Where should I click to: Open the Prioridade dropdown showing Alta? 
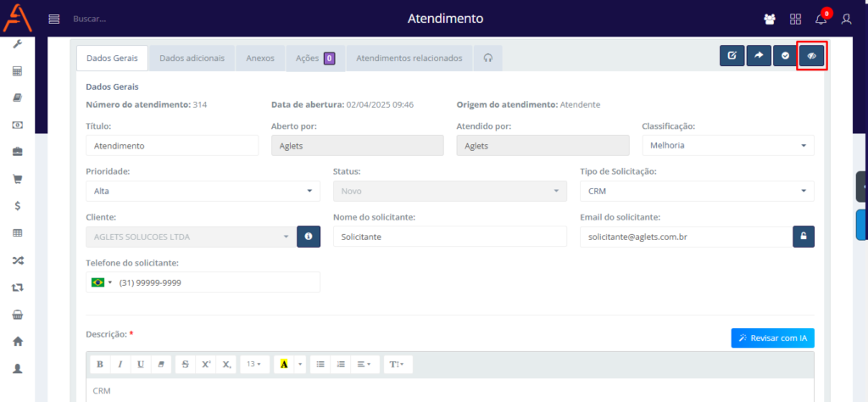point(203,191)
